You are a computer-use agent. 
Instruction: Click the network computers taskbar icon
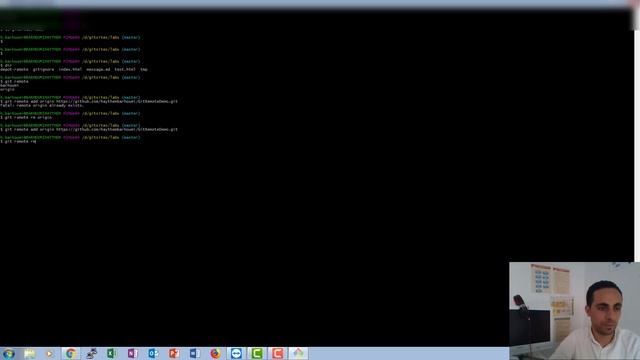(x=91, y=353)
